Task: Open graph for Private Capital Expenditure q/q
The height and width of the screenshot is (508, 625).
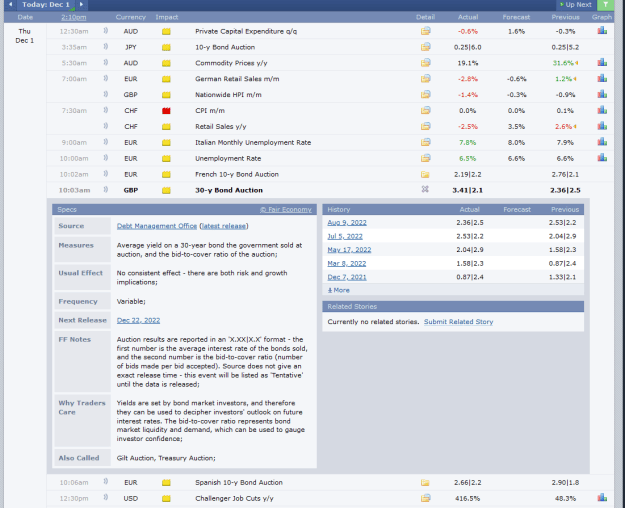Action: pyautogui.click(x=602, y=31)
